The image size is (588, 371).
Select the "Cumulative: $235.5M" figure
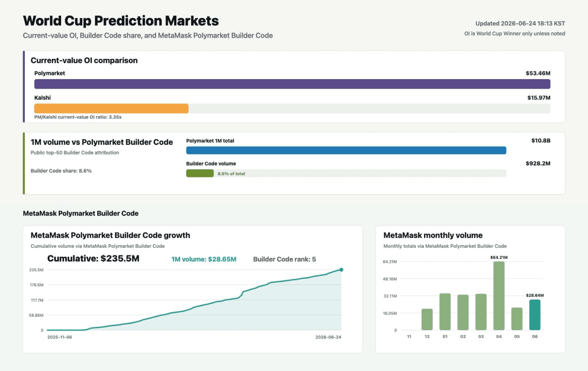coord(93,258)
